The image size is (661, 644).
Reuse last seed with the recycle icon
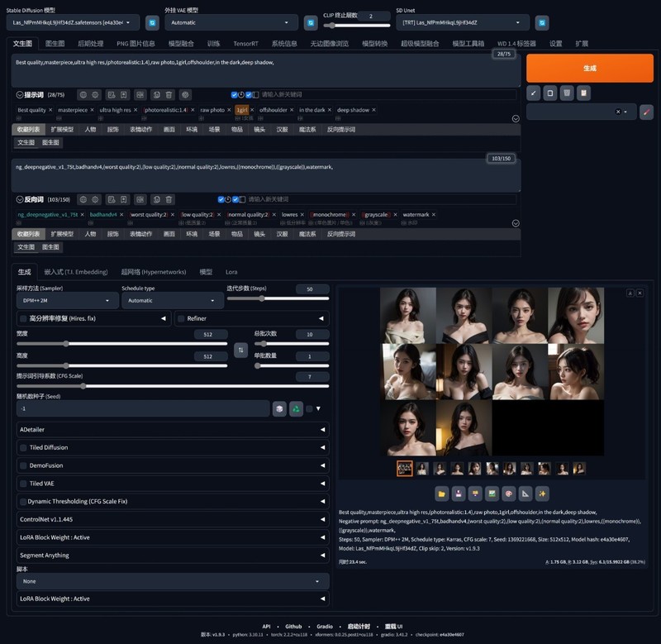[x=296, y=408]
